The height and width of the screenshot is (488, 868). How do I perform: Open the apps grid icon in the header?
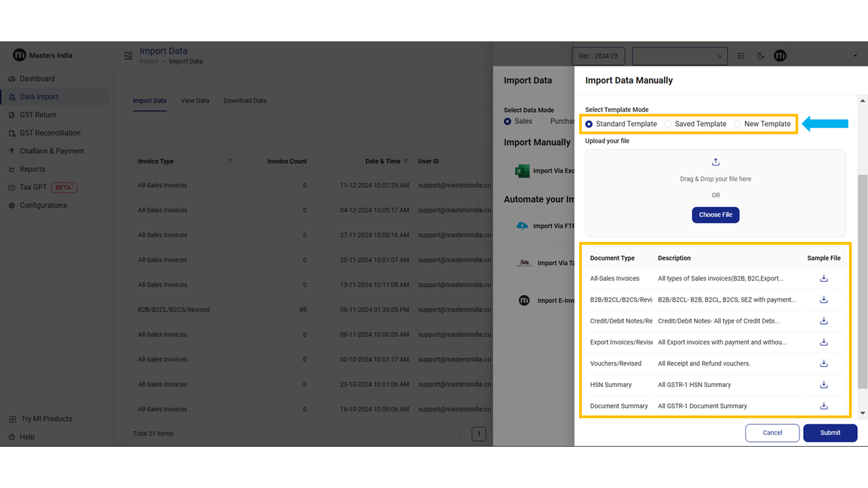coord(741,56)
